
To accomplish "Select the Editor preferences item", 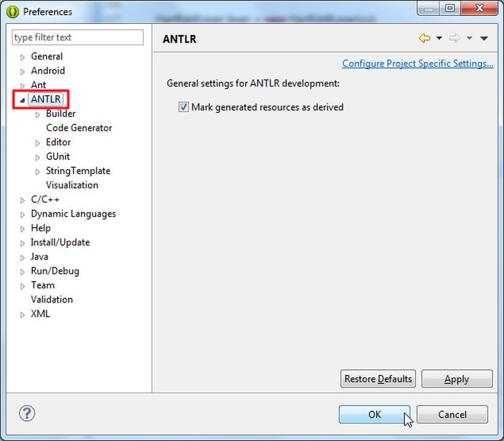I will click(x=58, y=142).
